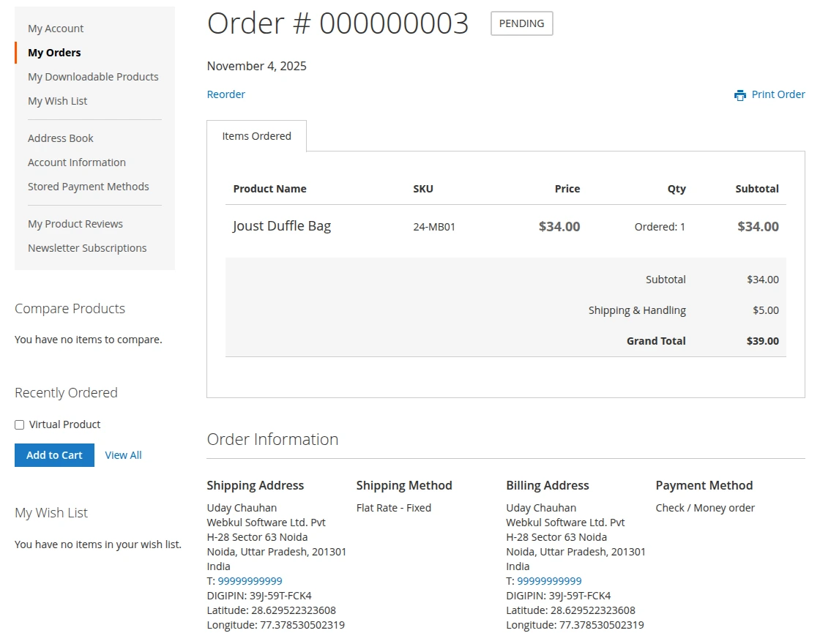820x644 pixels.
Task: Switch to the Items Ordered tab
Action: pos(256,136)
